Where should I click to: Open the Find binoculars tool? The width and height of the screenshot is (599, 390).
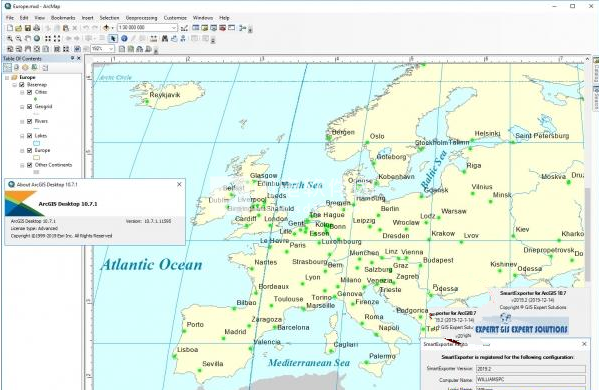pos(165,39)
